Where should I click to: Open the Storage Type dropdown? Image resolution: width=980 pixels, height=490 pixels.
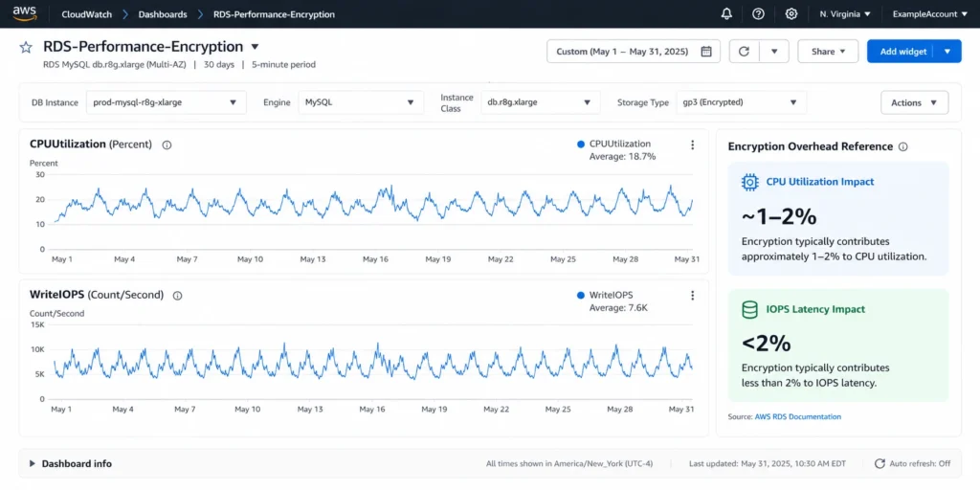point(741,102)
